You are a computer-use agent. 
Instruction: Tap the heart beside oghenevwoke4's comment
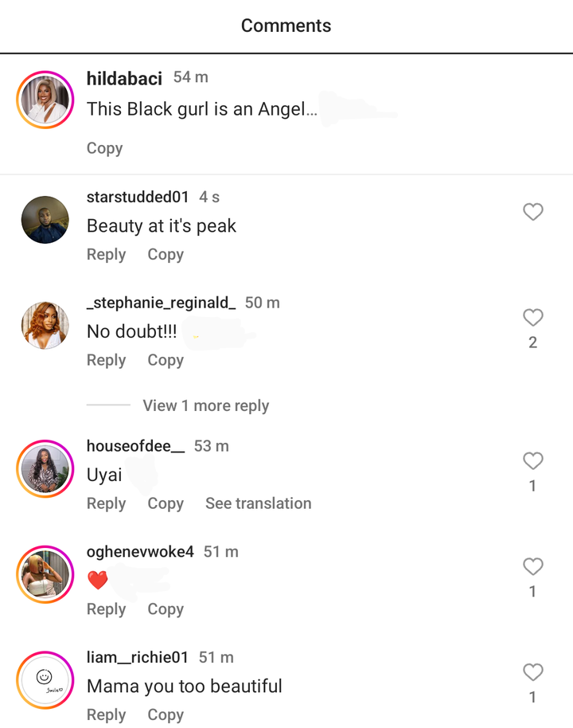(x=532, y=566)
